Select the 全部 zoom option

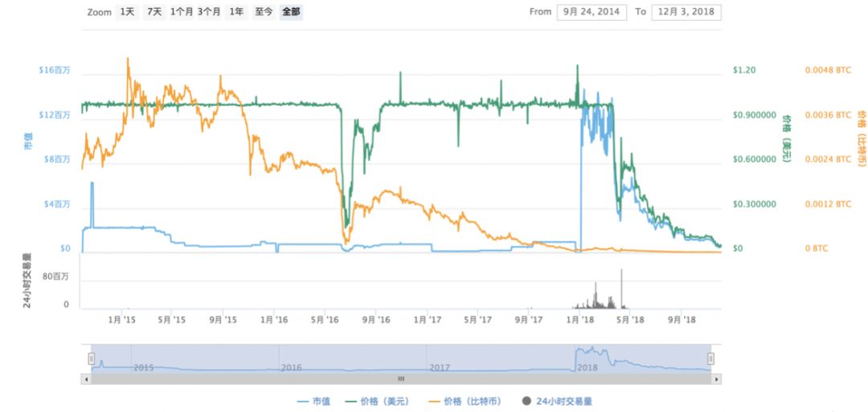pyautogui.click(x=291, y=11)
